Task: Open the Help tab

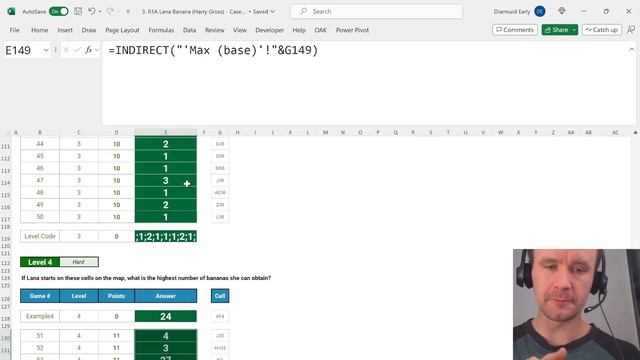Action: point(299,30)
